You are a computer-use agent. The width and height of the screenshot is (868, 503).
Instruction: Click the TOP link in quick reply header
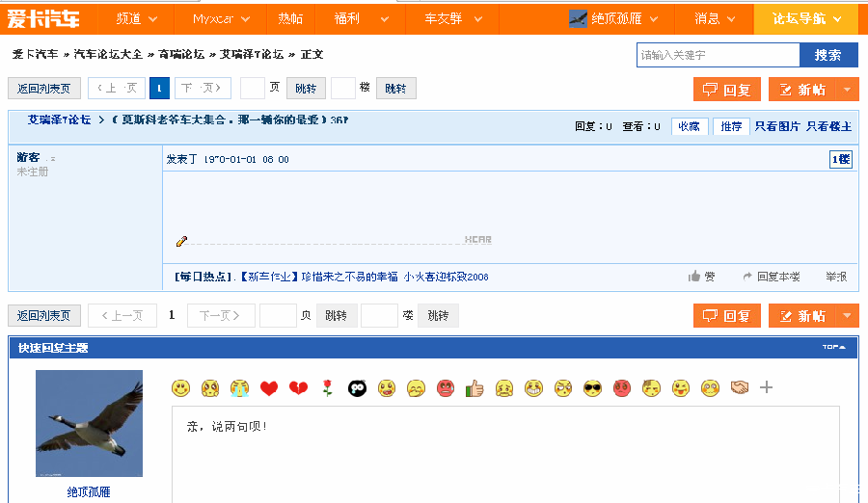tap(833, 347)
